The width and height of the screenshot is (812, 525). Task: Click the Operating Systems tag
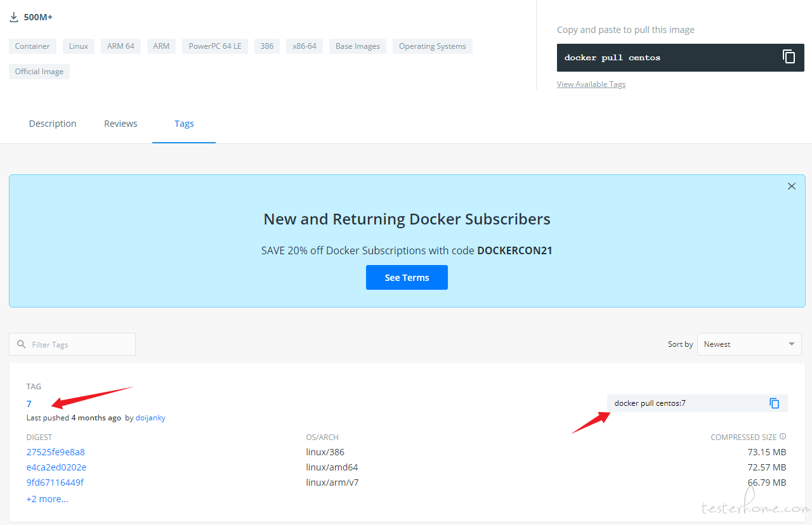point(433,46)
